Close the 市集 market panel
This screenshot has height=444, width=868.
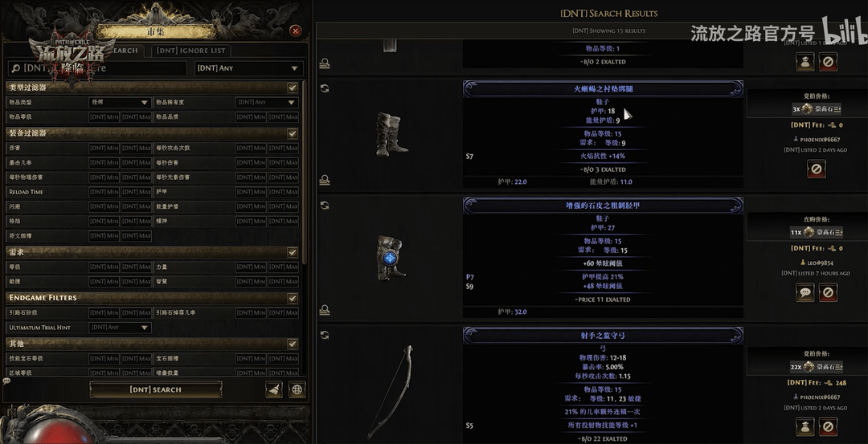(x=296, y=31)
